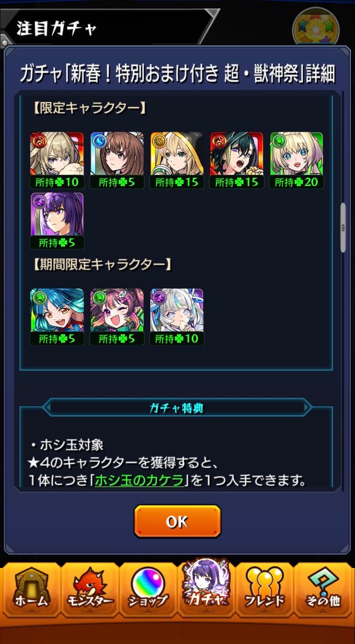Select the dark-haired fire character with 所持15
355x644 pixels.
point(237,160)
